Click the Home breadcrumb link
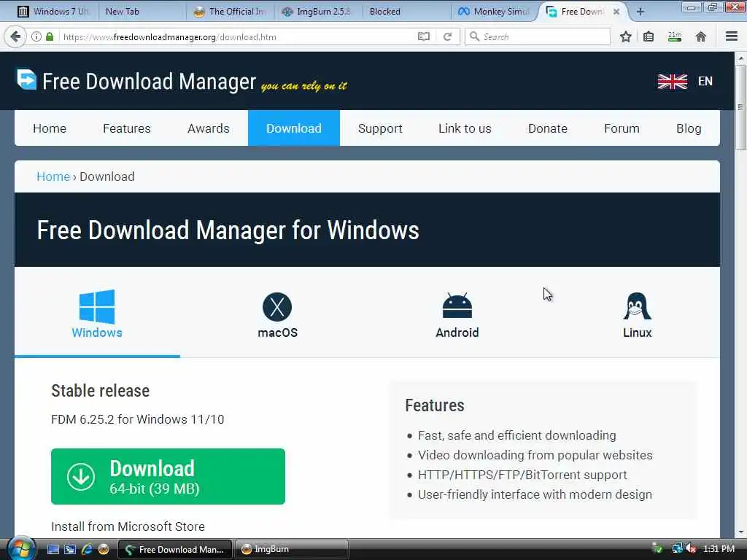Viewport: 747px width, 560px height. pyautogui.click(x=53, y=176)
